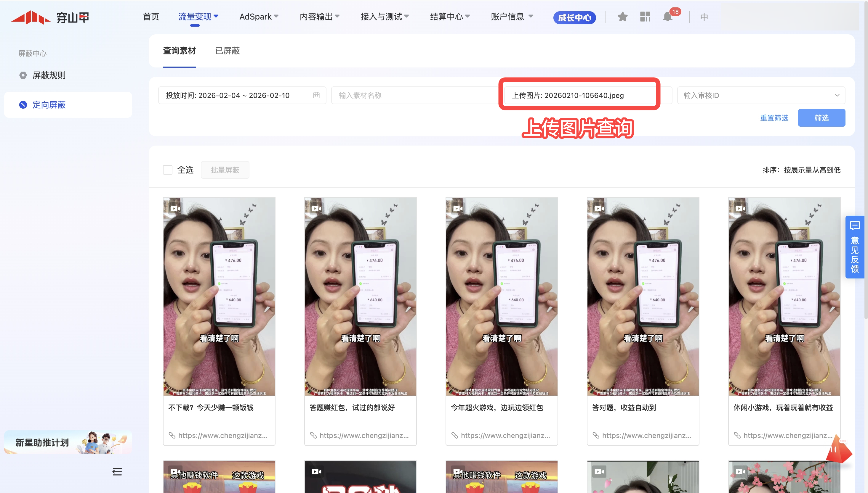Screen dimensions: 868x493
Task: Click the calendar icon in date field
Action: point(316,96)
